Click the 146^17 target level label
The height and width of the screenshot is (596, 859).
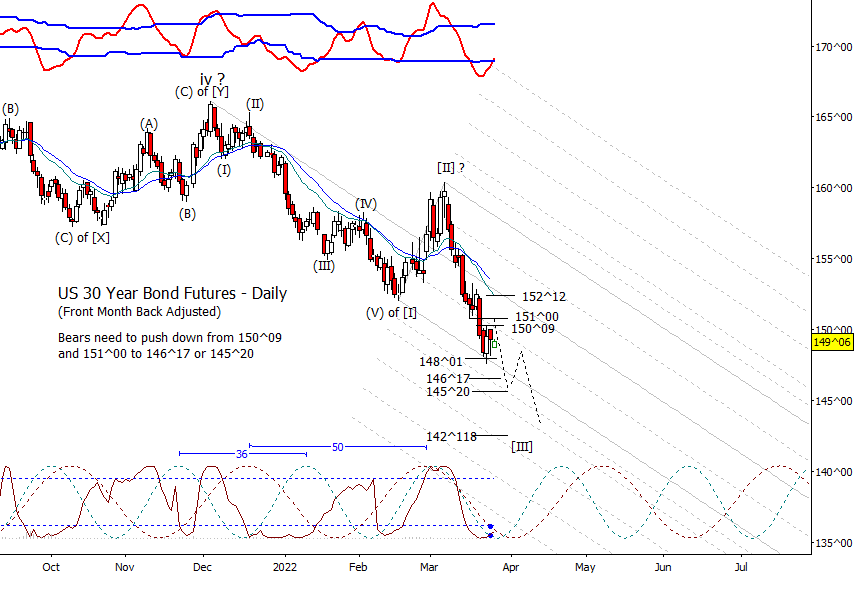pyautogui.click(x=448, y=379)
